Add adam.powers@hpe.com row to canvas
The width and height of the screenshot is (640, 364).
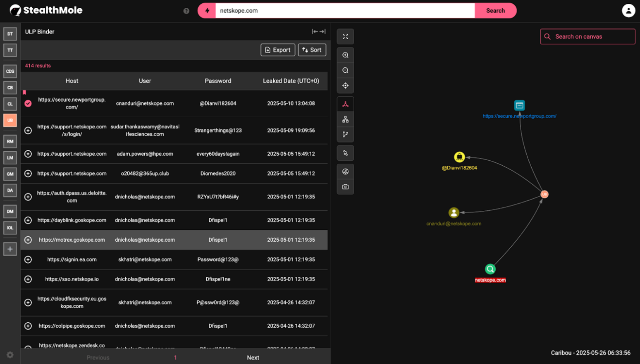pos(28,154)
